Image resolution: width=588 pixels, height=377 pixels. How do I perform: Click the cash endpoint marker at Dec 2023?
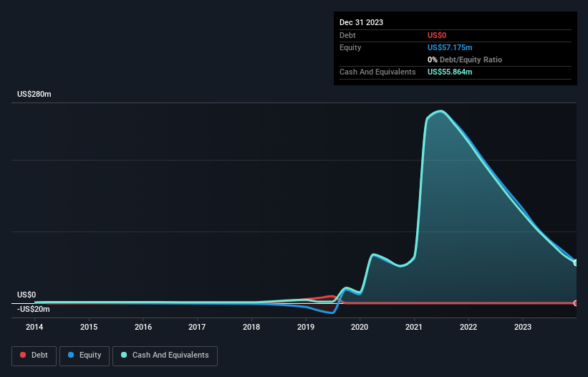pos(576,262)
